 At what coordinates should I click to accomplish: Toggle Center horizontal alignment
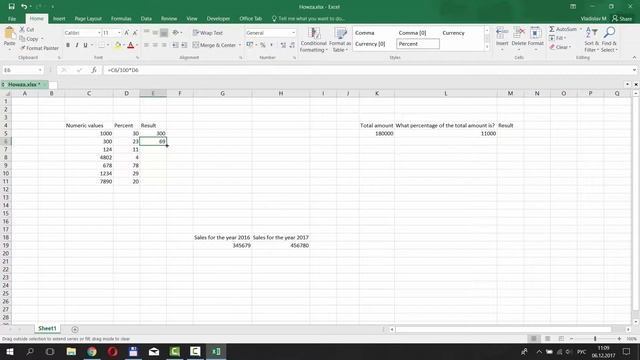click(155, 45)
